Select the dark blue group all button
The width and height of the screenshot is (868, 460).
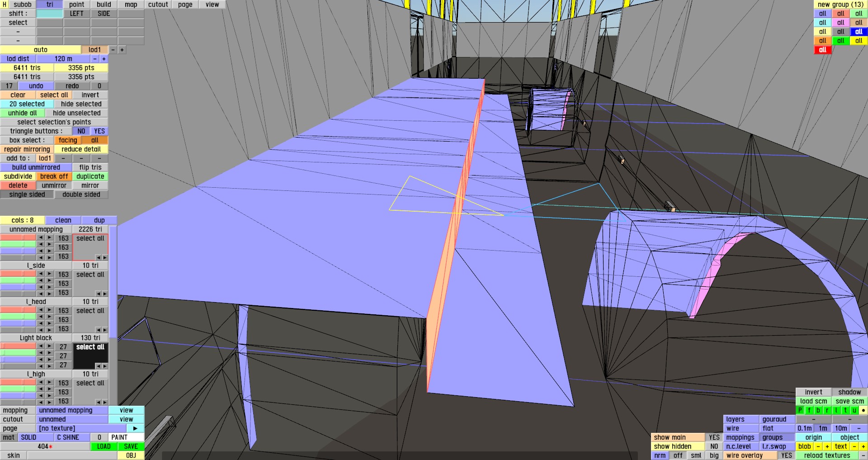tap(859, 32)
